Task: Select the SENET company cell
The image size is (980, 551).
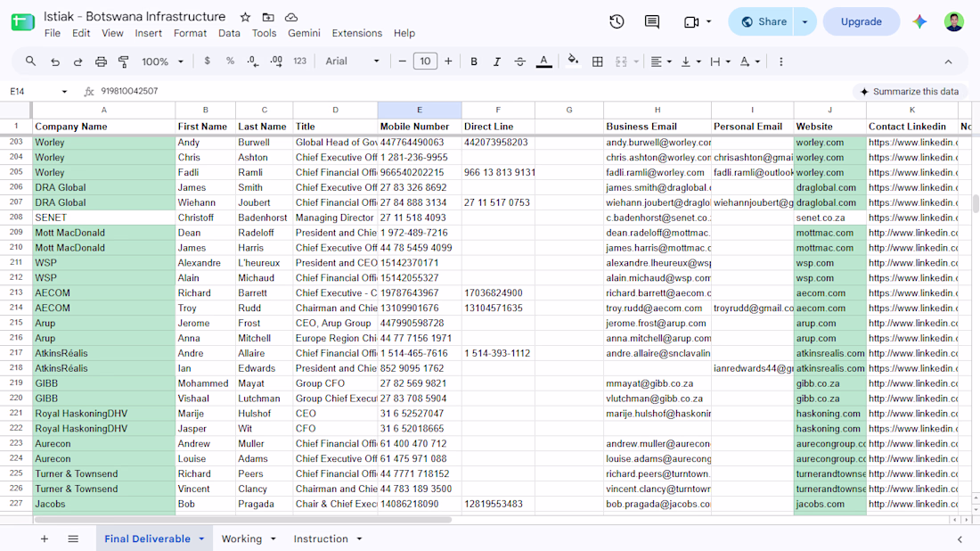Action: coord(103,218)
